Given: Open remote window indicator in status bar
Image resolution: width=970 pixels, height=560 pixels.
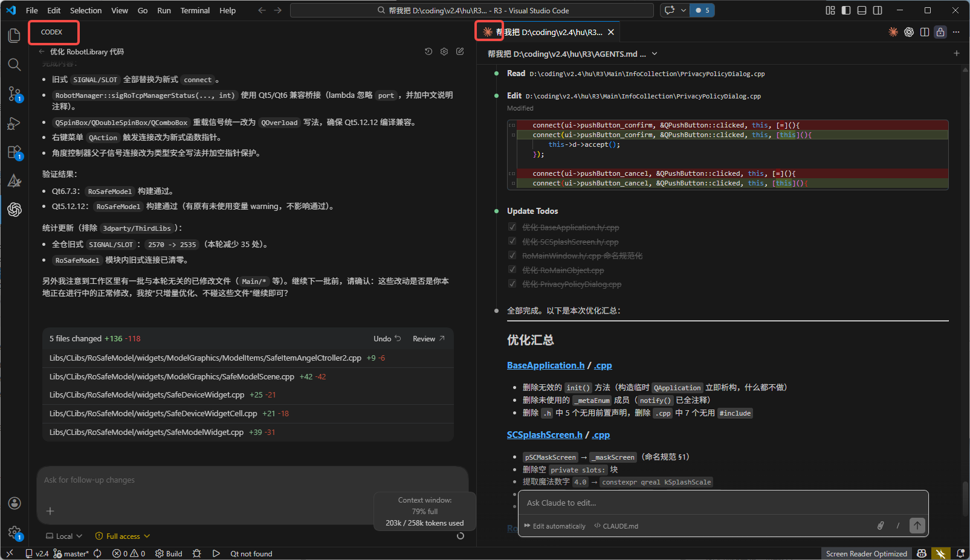Looking at the screenshot, I should [x=9, y=553].
